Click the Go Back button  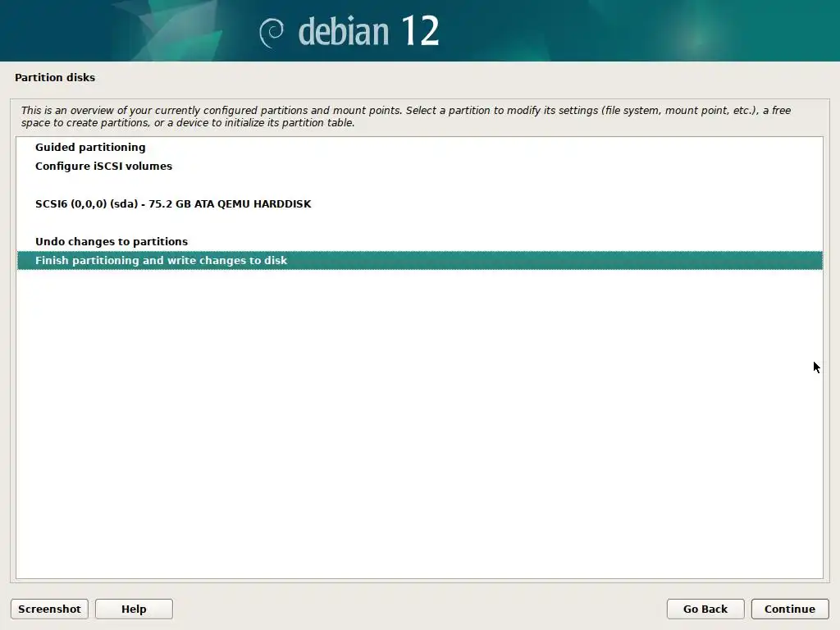[x=705, y=609]
